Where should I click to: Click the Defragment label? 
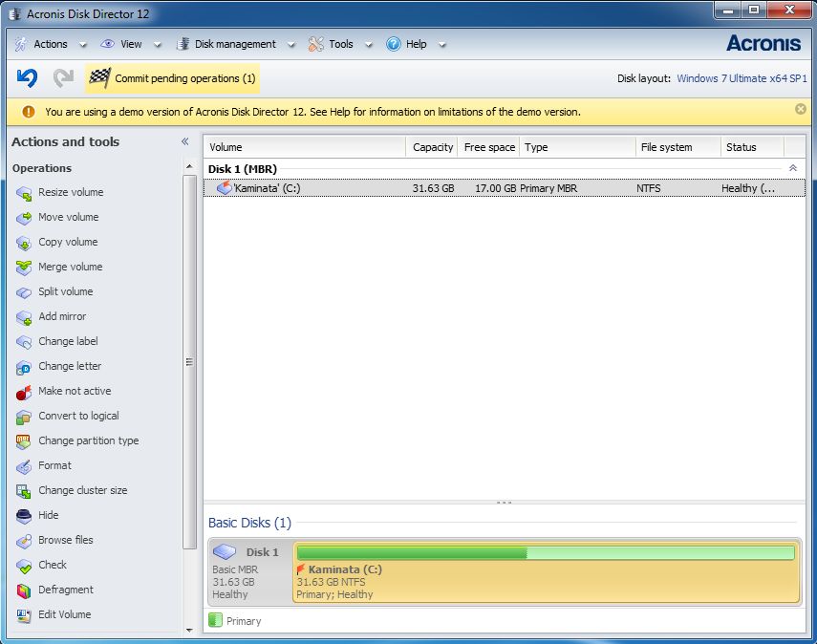click(x=66, y=590)
